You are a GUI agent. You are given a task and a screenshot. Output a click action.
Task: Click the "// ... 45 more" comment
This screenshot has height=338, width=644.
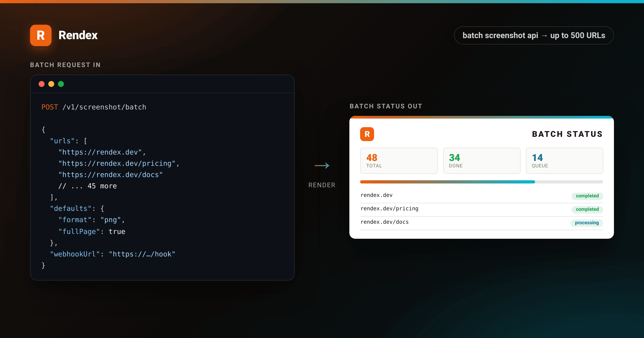tap(87, 186)
